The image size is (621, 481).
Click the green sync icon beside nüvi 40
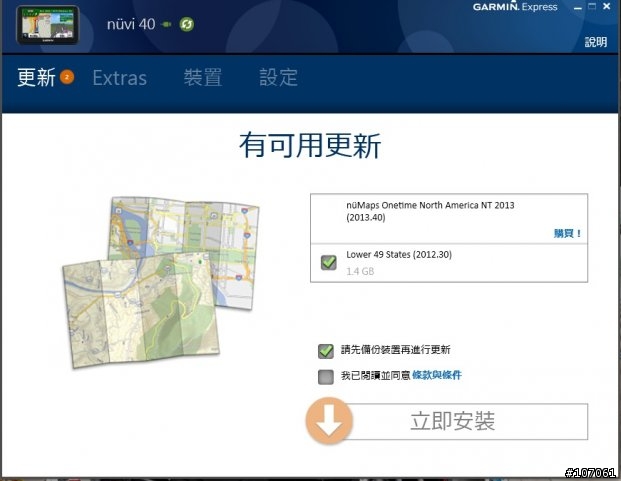187,25
